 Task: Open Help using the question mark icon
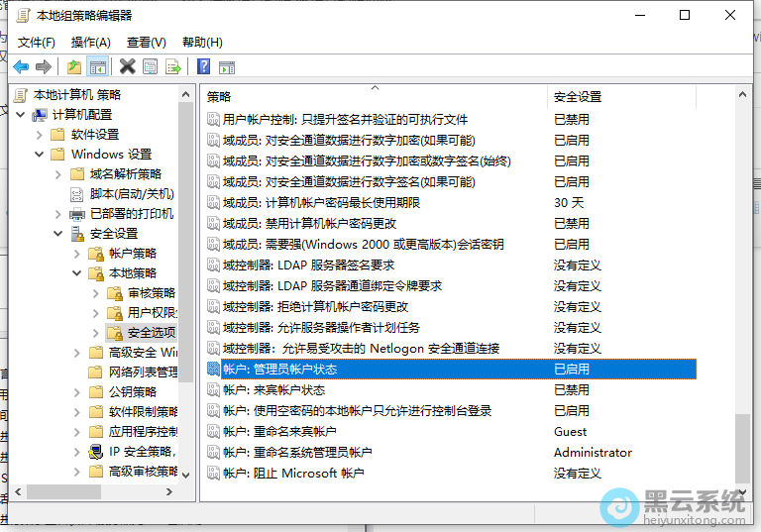(203, 66)
